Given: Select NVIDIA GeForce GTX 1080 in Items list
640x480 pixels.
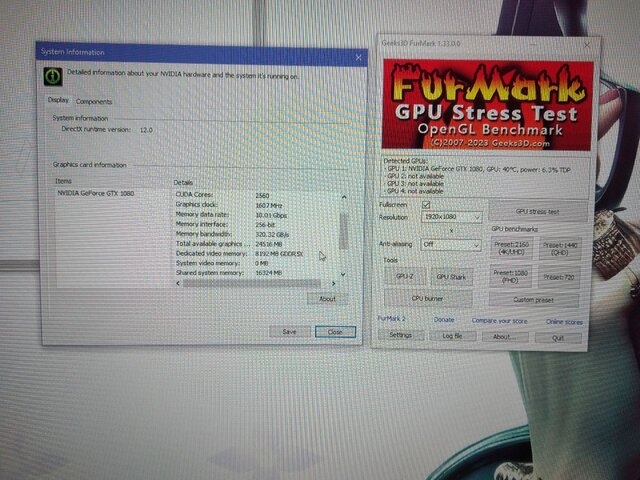Looking at the screenshot, I should coord(96,193).
